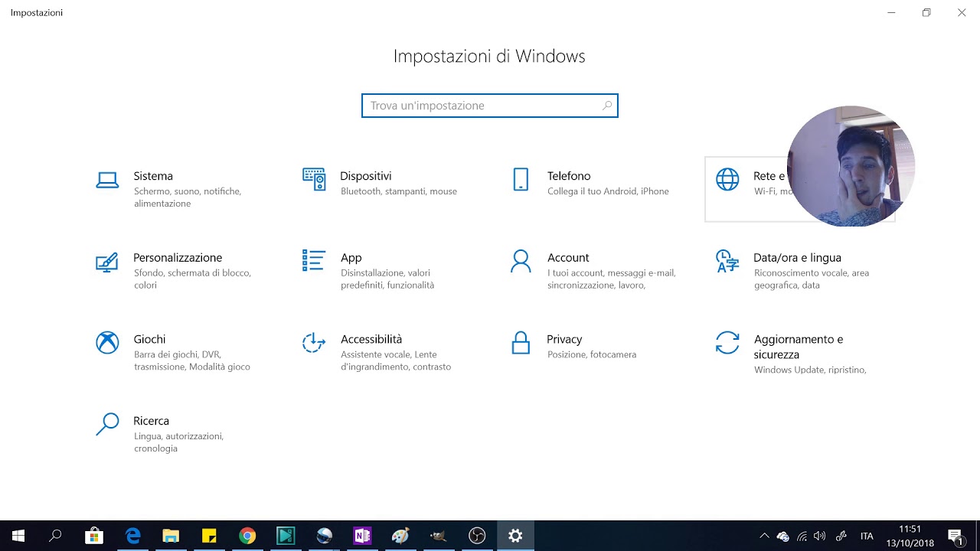Click 'Collega il tuo Android, iPhone' text
The height and width of the screenshot is (551, 980).
tap(608, 191)
